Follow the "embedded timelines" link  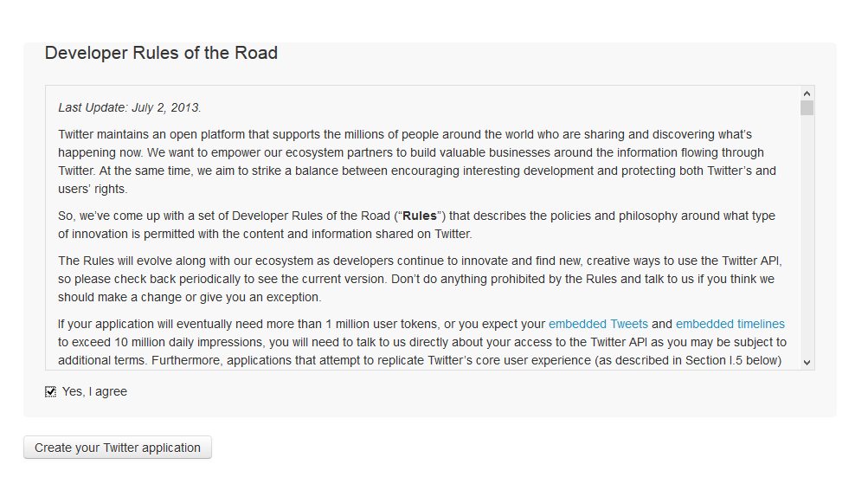coord(730,325)
